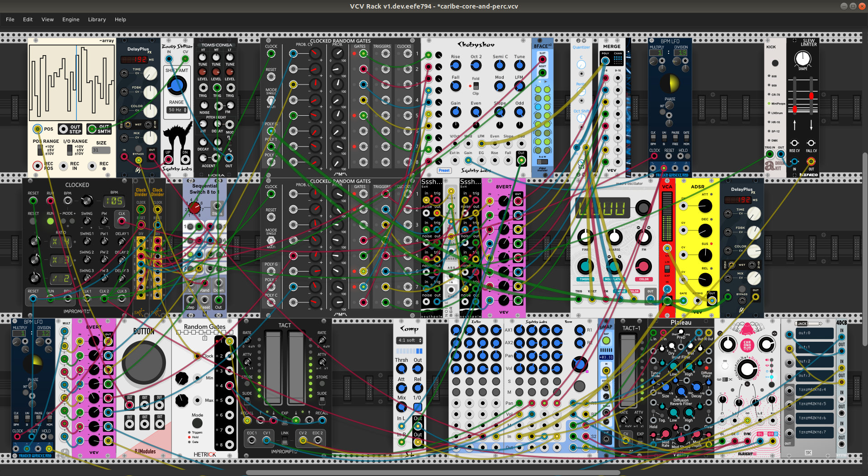The image size is (868, 476).
Task: Open the Help menu
Action: (x=120, y=19)
